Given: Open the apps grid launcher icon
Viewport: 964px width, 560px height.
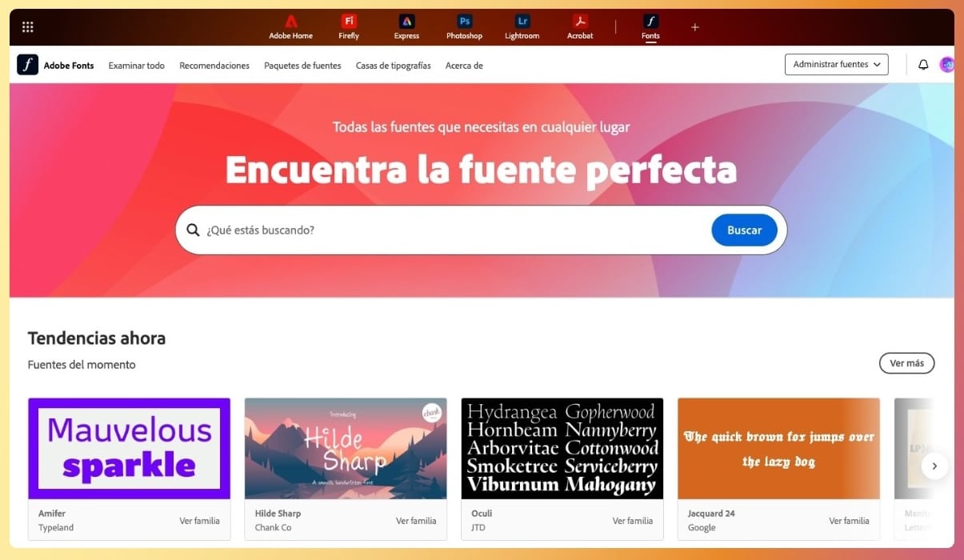Looking at the screenshot, I should point(27,27).
